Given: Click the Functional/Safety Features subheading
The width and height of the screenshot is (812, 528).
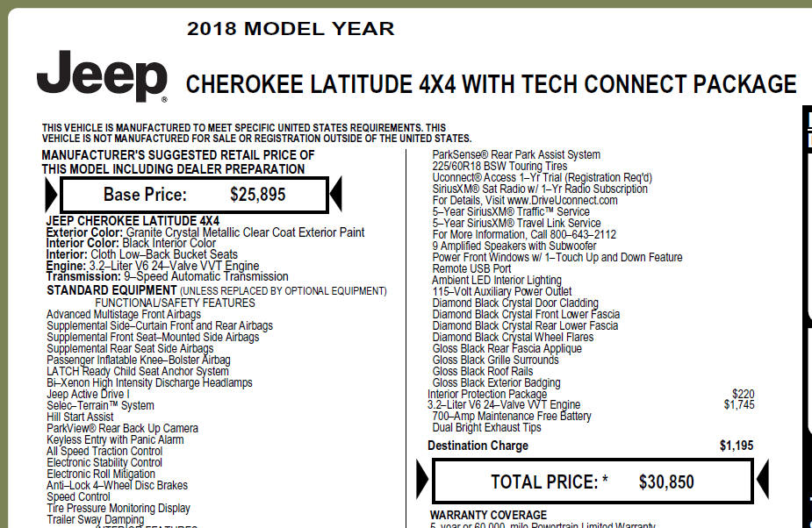Looking at the screenshot, I should coord(175,303).
